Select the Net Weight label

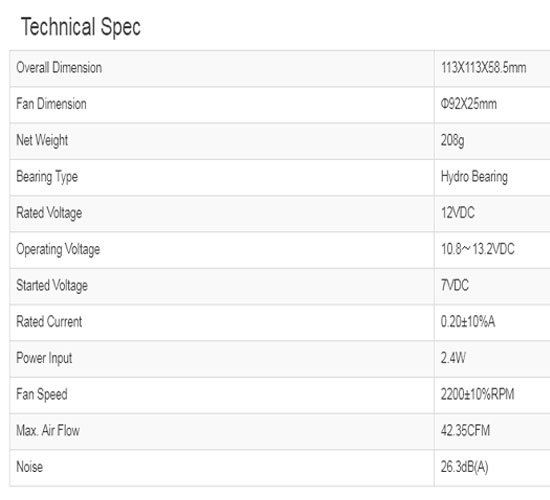click(42, 140)
